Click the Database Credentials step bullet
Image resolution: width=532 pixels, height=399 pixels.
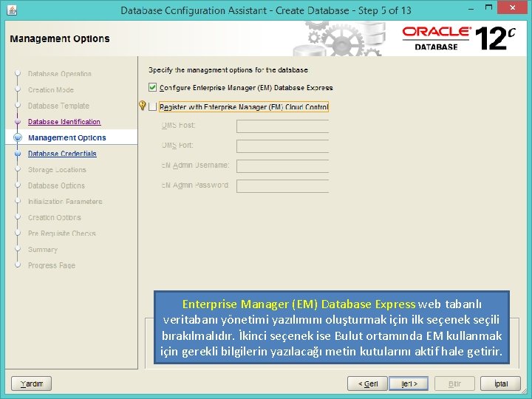tap(18, 154)
